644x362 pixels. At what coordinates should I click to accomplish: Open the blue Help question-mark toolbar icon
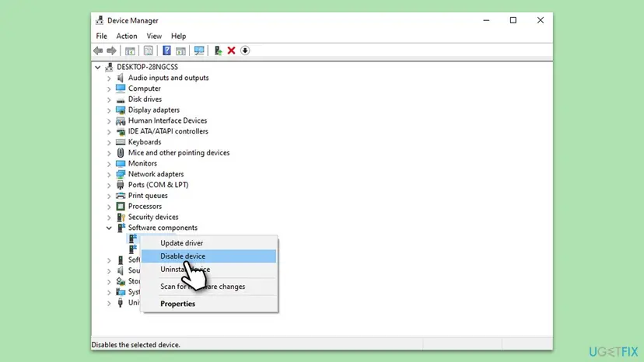click(166, 50)
